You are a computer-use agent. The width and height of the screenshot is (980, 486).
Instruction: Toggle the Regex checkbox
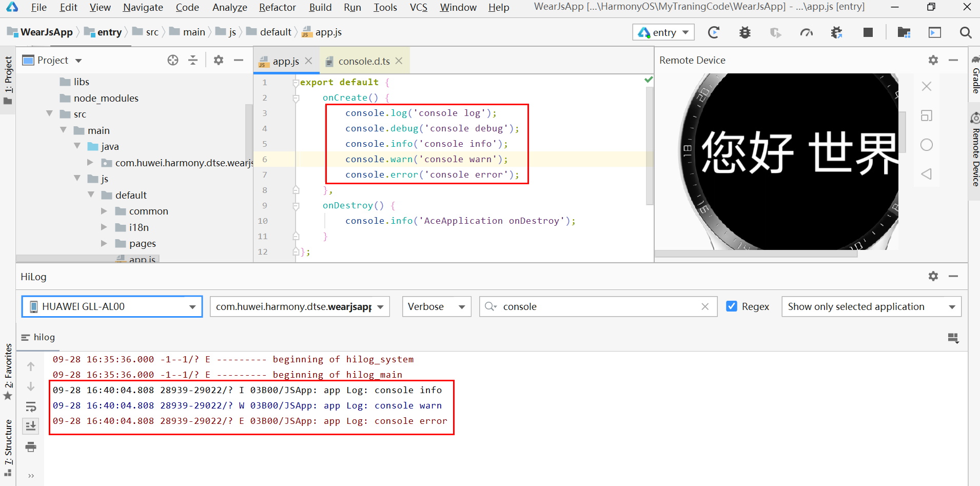coord(732,306)
